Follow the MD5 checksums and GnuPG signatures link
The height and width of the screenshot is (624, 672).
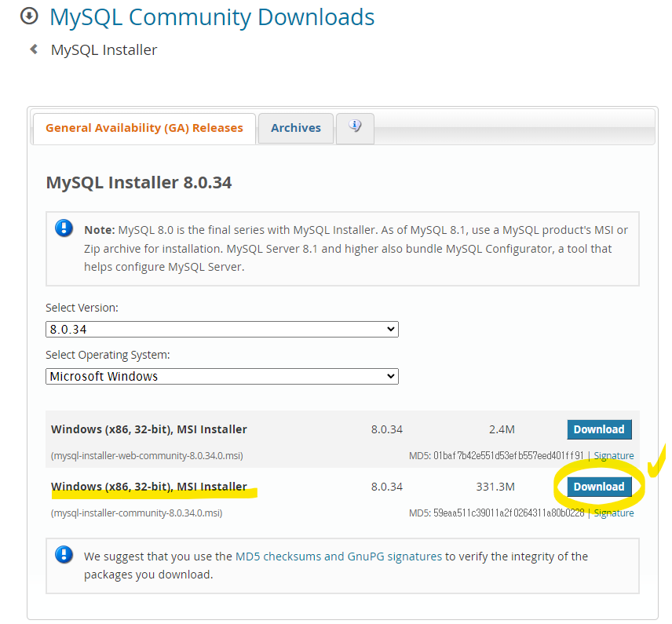(338, 556)
